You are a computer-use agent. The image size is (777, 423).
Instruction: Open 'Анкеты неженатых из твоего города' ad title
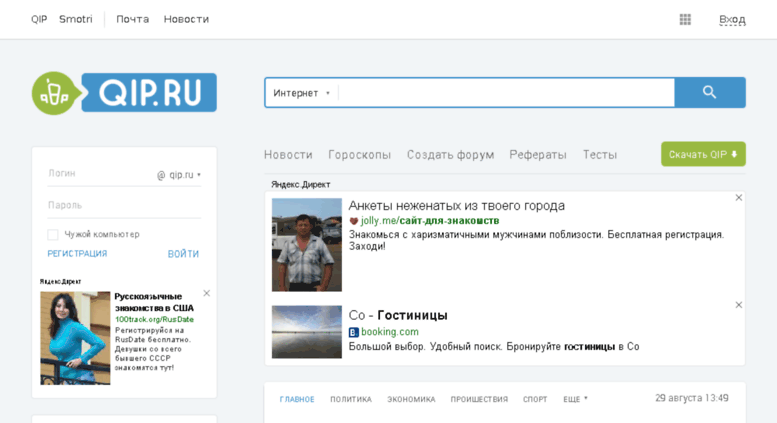[456, 206]
